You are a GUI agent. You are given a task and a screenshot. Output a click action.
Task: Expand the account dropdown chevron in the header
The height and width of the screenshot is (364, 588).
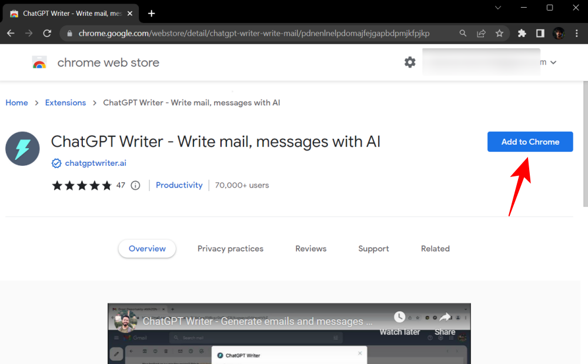click(x=553, y=62)
